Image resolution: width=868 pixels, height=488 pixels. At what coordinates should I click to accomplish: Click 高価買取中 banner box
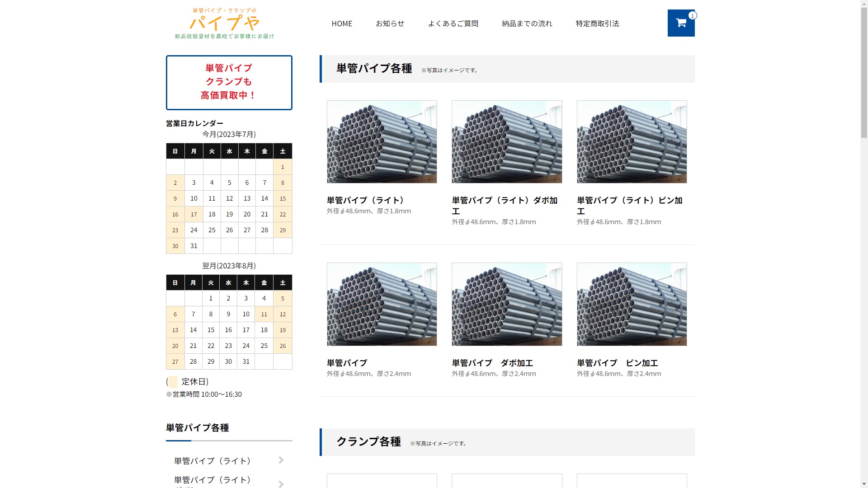(x=229, y=82)
